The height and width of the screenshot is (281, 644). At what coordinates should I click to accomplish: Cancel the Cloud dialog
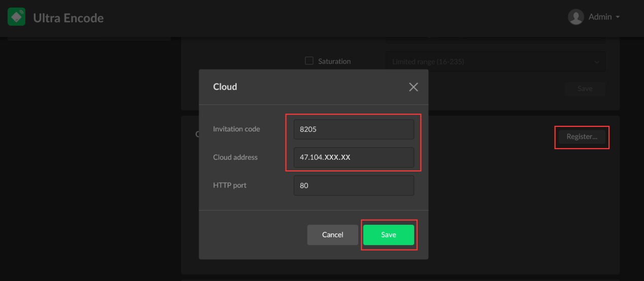pos(332,235)
